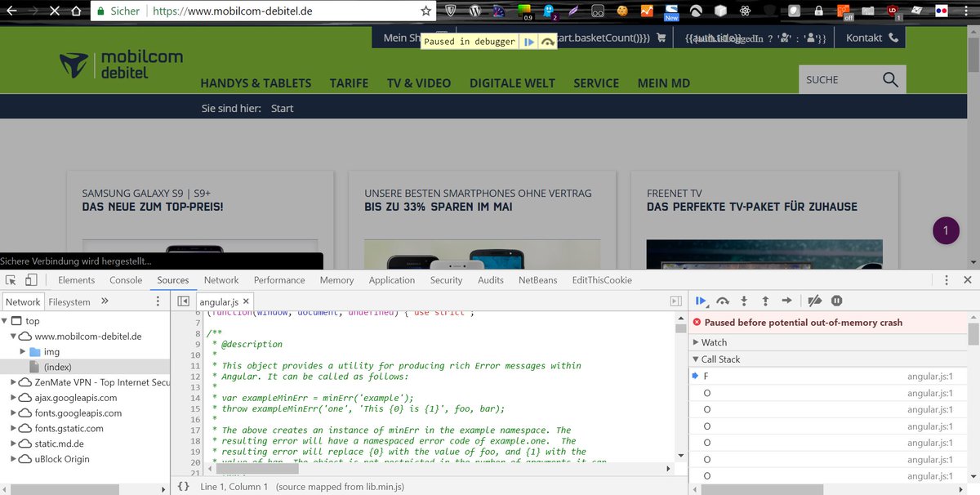
Task: Click the React DevTools extension icon
Action: coord(745,11)
